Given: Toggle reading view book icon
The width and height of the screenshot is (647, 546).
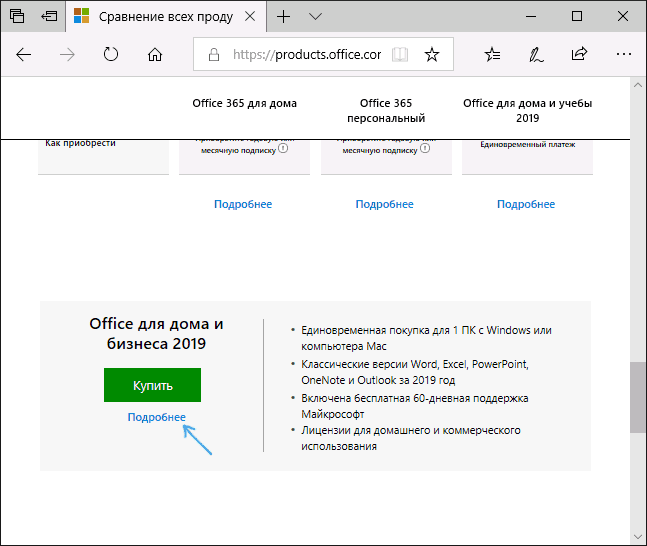Looking at the screenshot, I should pos(400,54).
